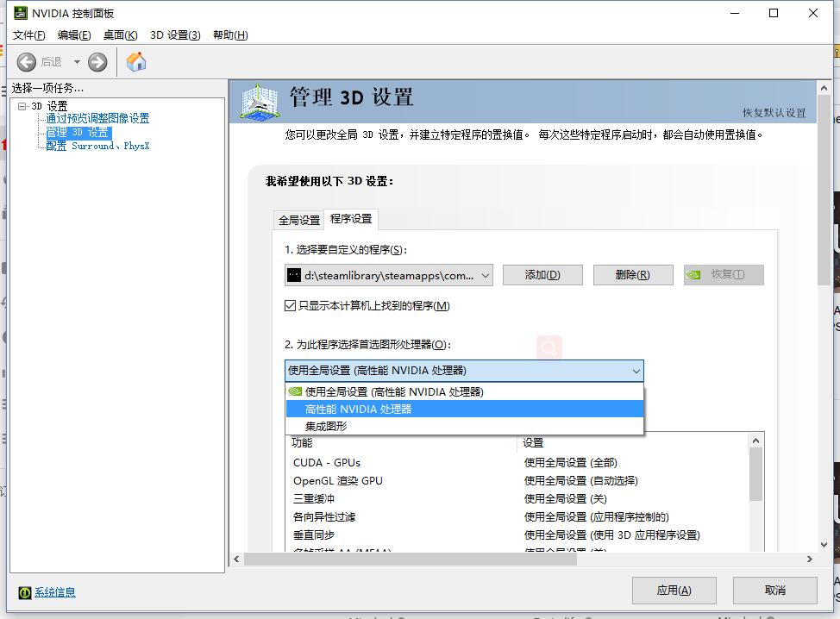Image resolution: width=840 pixels, height=619 pixels.
Task: Click the 删除 button
Action: 632,275
